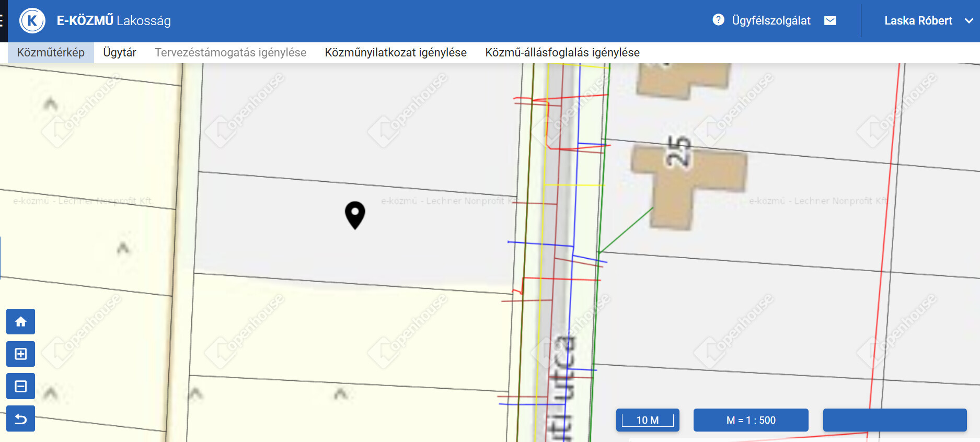Click the 10 M scale bar

648,420
